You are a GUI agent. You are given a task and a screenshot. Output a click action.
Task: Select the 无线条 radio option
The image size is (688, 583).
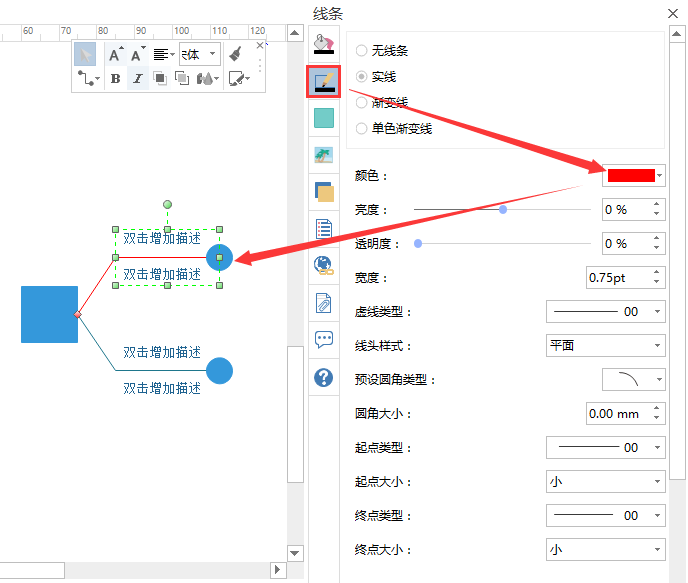pos(362,50)
